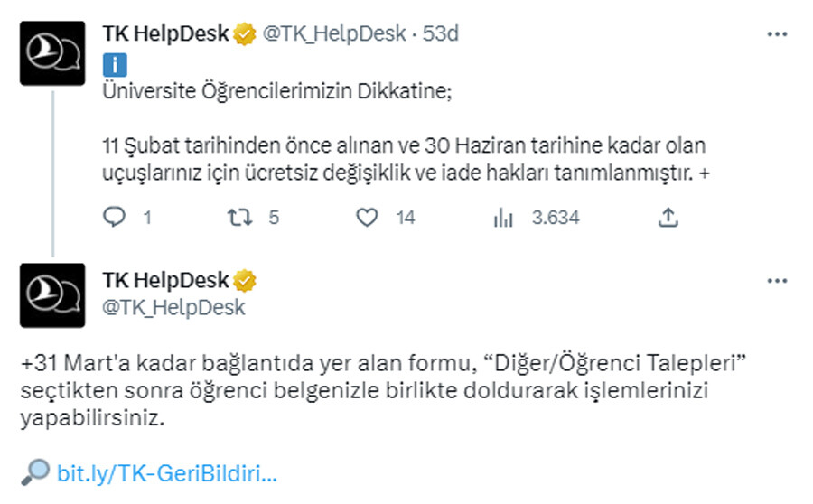Click the blue information emoji icon in the first tweet
Image resolution: width=813 pixels, height=504 pixels.
tap(115, 64)
